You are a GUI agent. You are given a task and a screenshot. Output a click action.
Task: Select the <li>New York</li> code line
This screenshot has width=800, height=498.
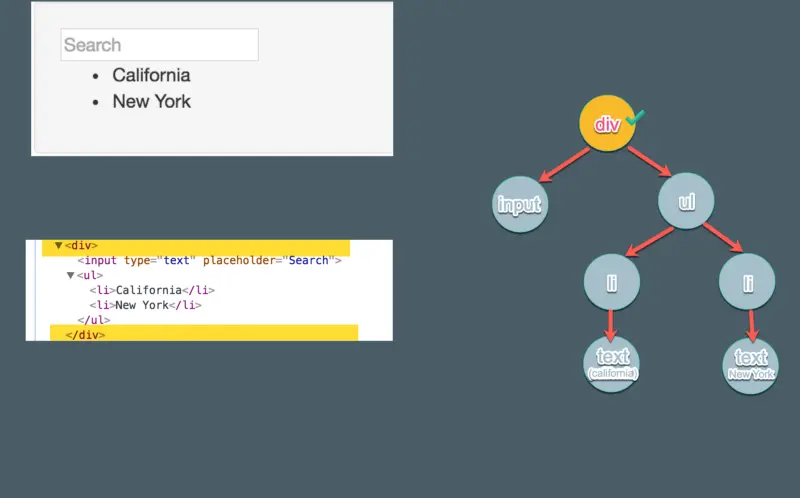point(145,305)
